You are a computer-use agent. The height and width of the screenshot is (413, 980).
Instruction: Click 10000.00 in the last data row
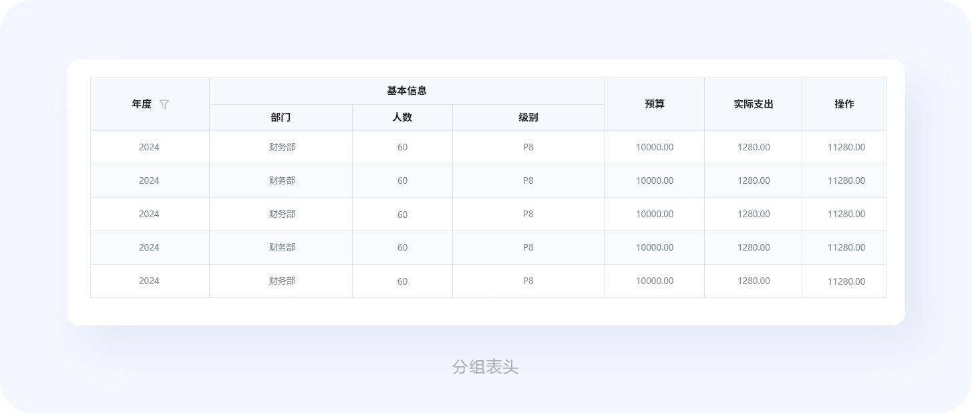[x=655, y=281]
